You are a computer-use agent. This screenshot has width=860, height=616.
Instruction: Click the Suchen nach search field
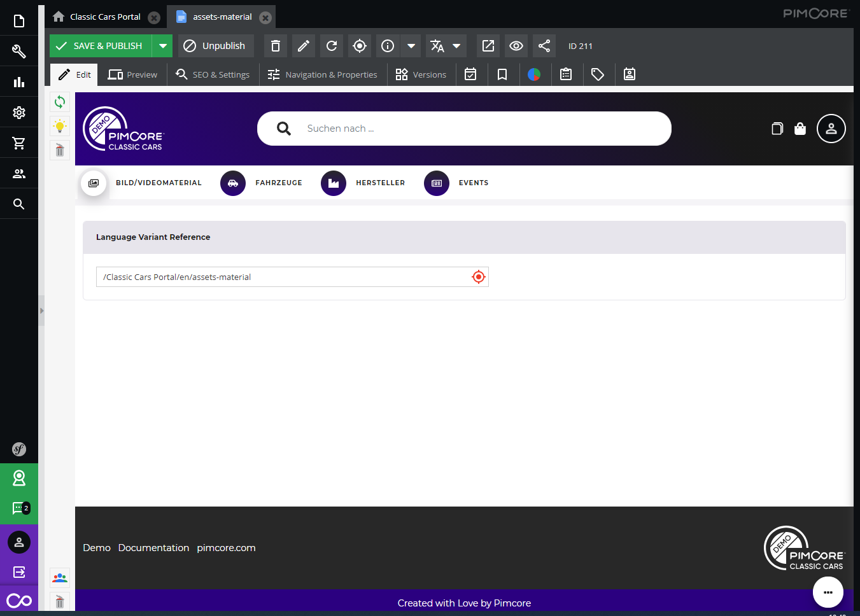click(464, 129)
